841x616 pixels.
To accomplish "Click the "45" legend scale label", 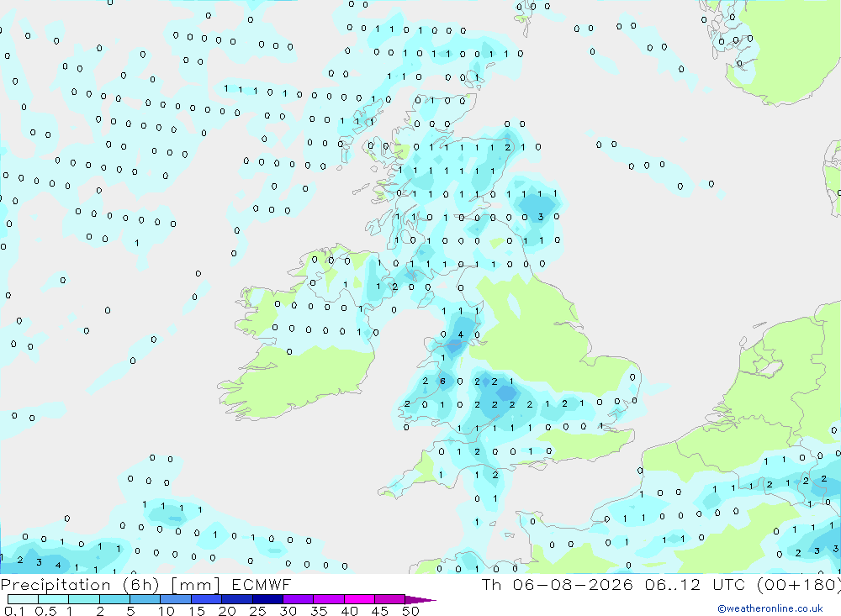I will point(380,611).
